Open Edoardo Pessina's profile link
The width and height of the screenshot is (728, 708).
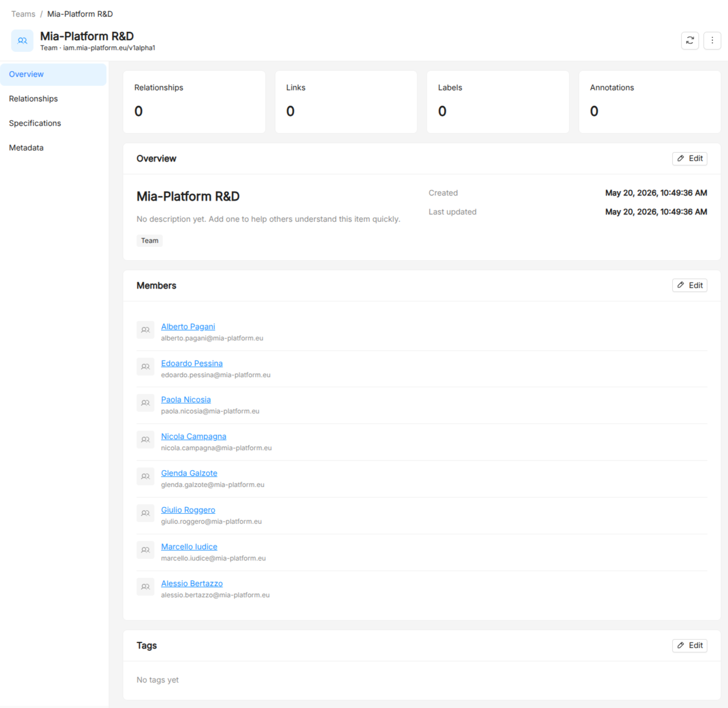coord(192,363)
